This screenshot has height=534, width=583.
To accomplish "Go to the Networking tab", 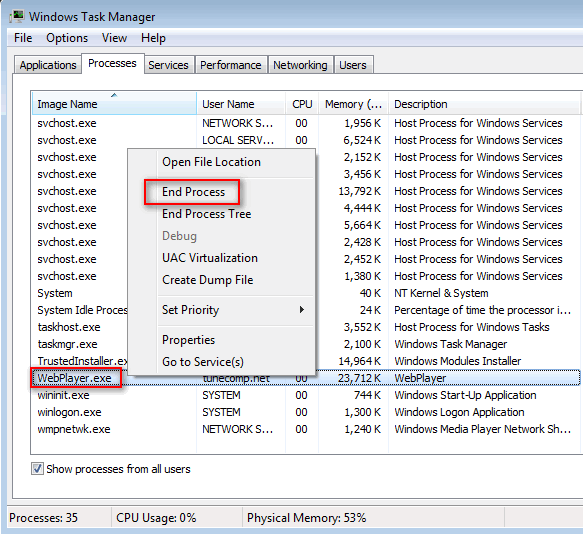I will tap(300, 65).
